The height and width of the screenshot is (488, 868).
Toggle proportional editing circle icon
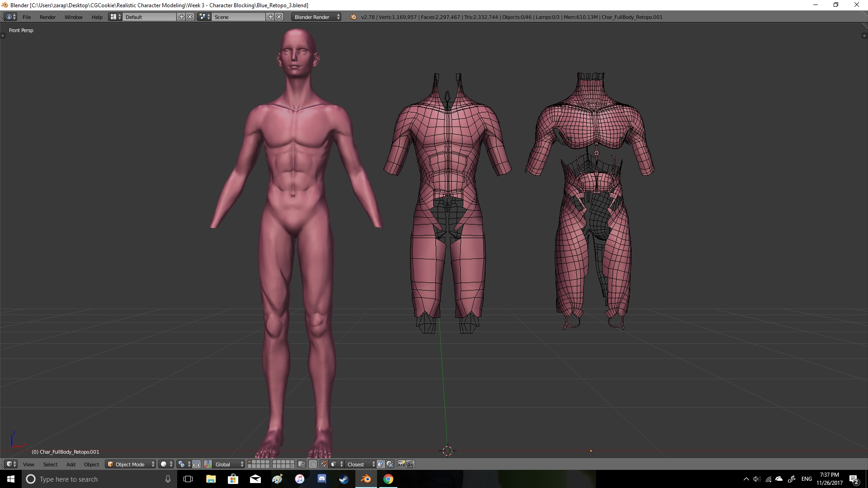click(x=313, y=464)
